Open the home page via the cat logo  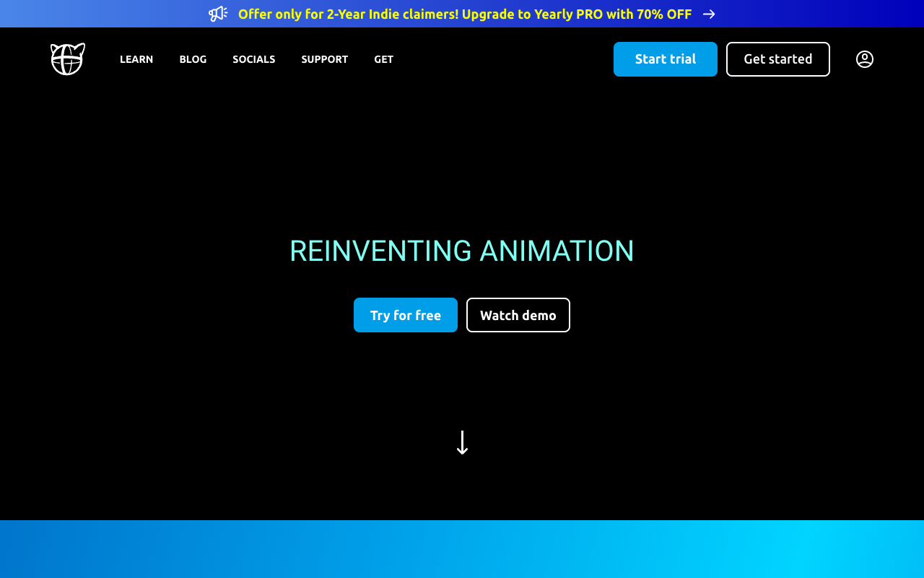[68, 59]
